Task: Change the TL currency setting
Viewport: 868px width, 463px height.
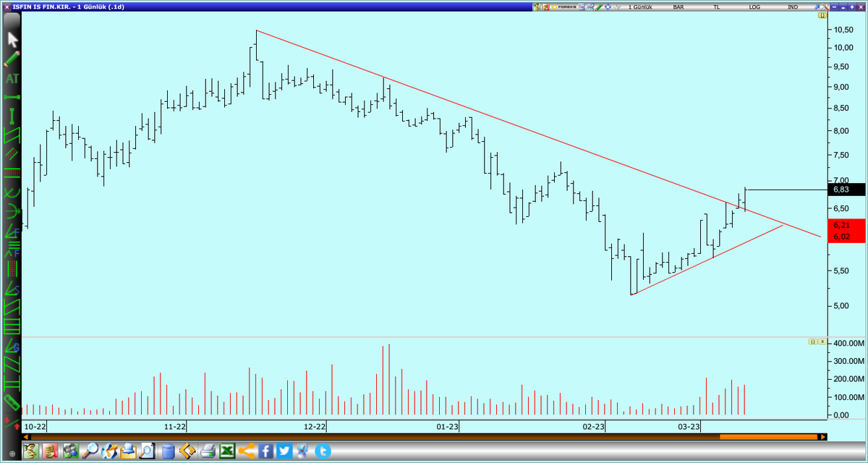Action: 717,7
